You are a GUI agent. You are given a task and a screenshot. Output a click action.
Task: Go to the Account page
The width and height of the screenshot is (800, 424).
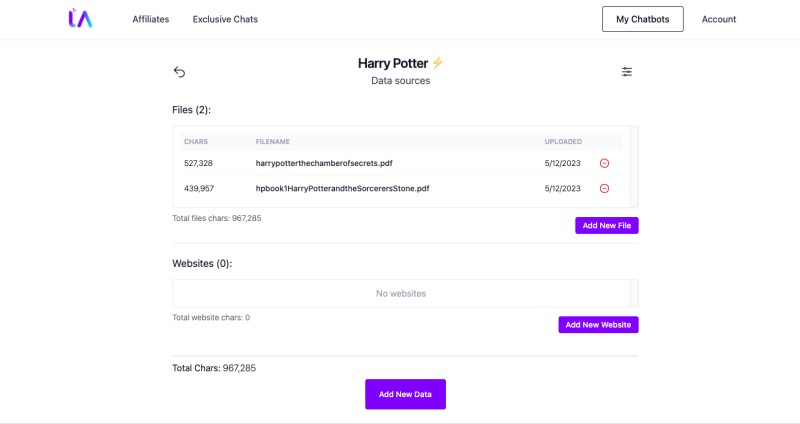718,19
